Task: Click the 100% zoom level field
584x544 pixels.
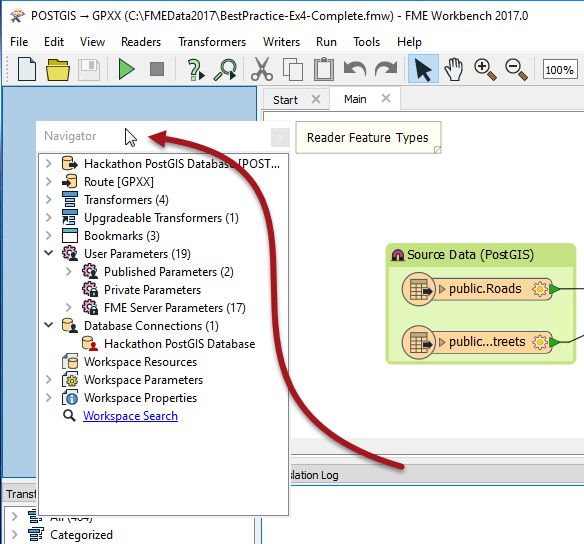Action: 559,70
